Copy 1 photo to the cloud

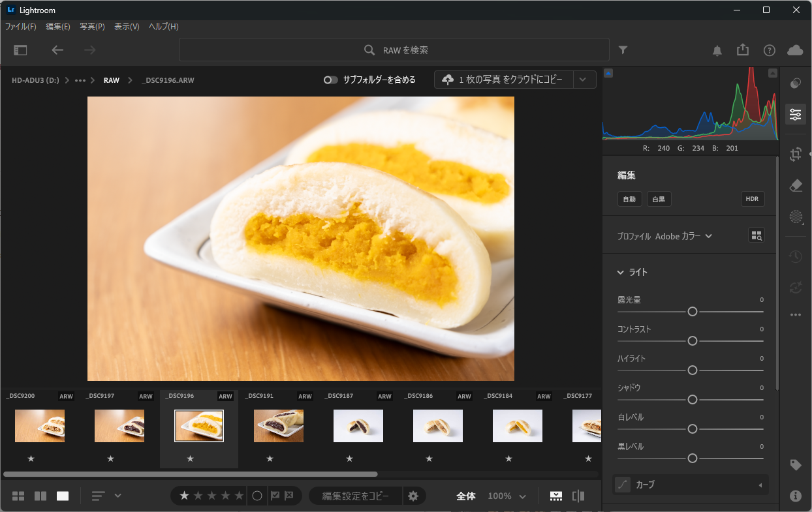504,80
